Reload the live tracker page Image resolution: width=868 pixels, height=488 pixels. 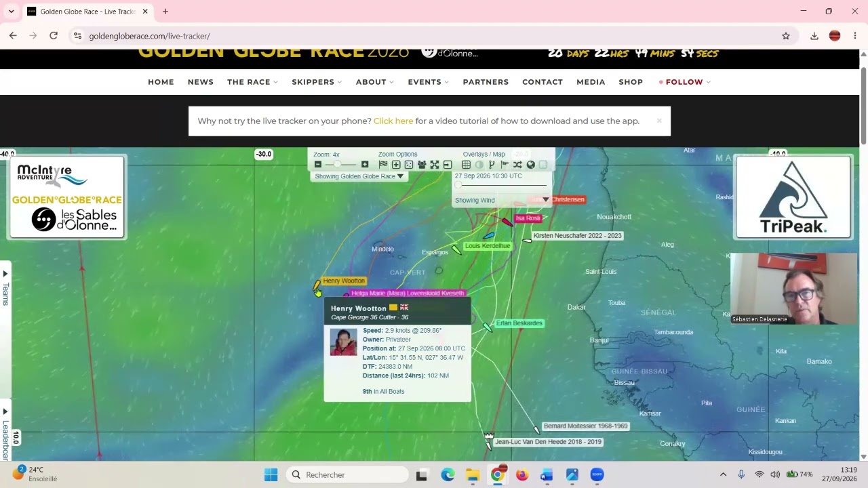coord(54,36)
